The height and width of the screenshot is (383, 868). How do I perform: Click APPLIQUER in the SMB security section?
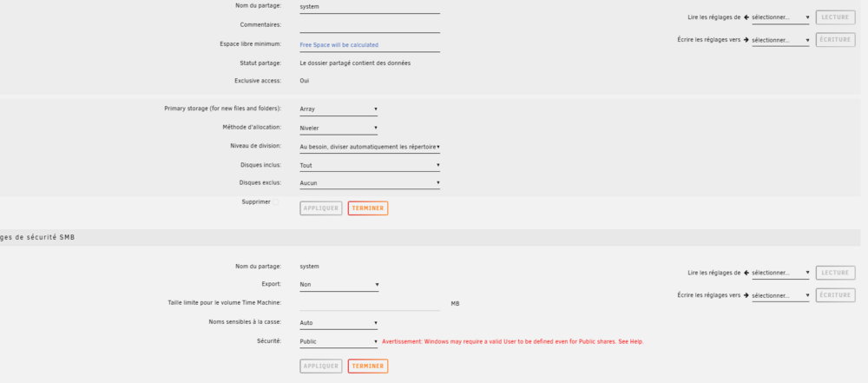click(321, 366)
